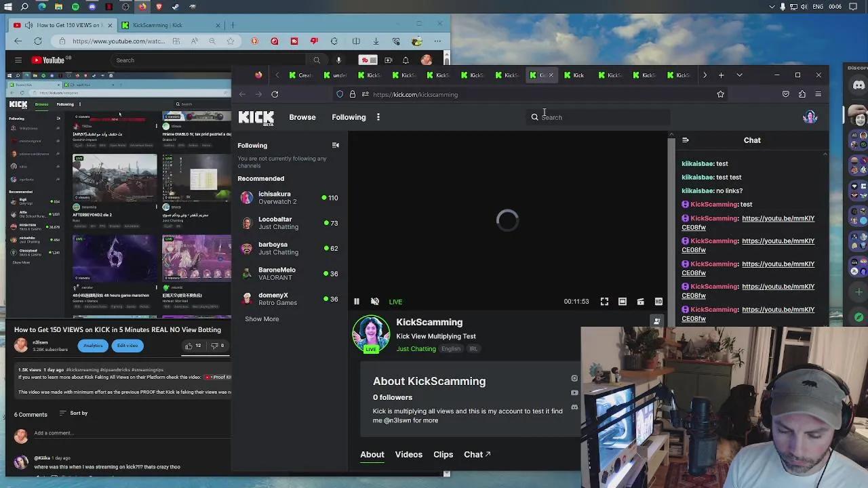Open YouTube create video icon

[x=389, y=60]
